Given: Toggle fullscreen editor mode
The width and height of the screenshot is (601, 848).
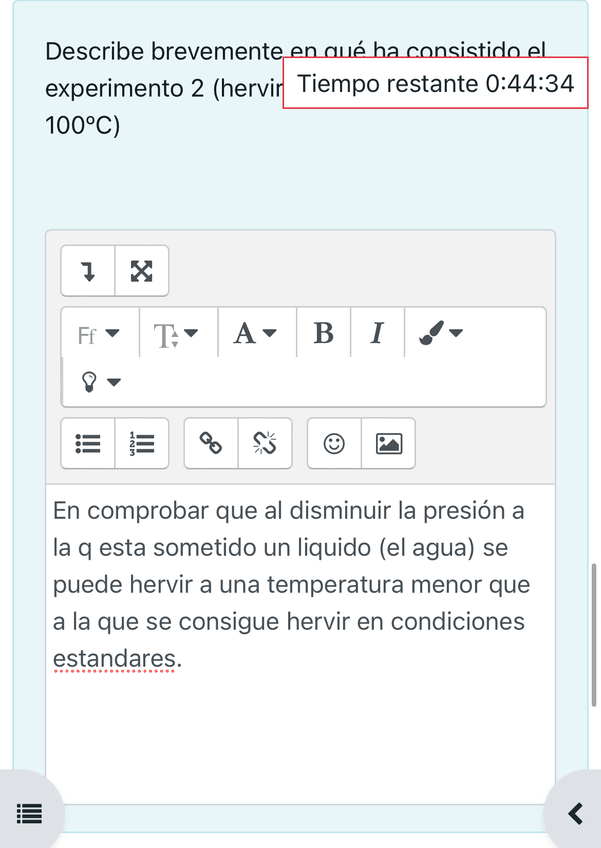Looking at the screenshot, I should click(142, 271).
